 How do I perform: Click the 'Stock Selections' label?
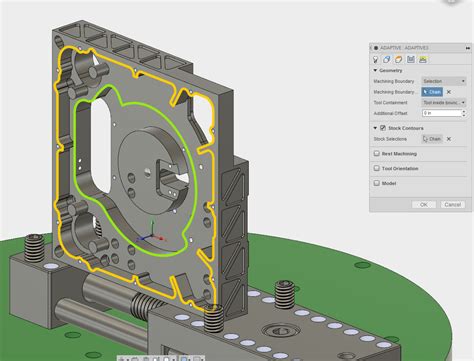pyautogui.click(x=390, y=139)
